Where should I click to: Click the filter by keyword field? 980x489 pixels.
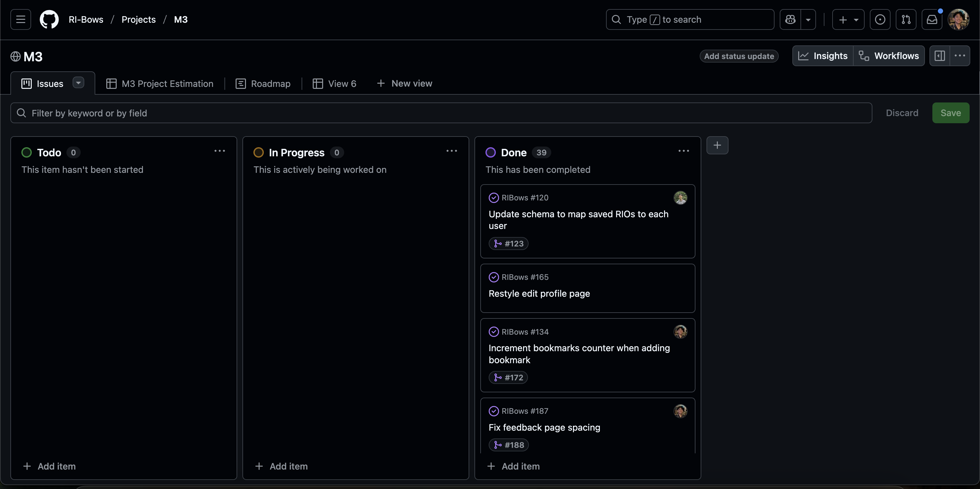pyautogui.click(x=441, y=113)
